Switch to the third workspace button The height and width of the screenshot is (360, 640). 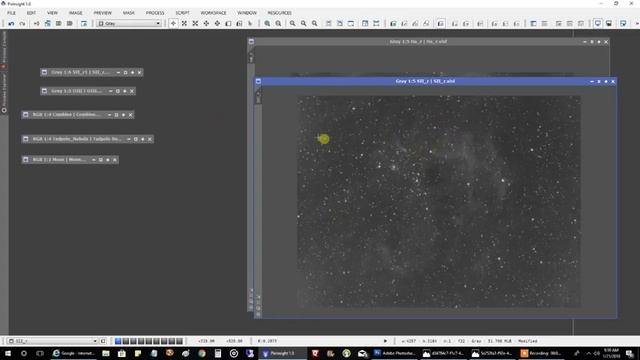pyautogui.click(x=133, y=341)
